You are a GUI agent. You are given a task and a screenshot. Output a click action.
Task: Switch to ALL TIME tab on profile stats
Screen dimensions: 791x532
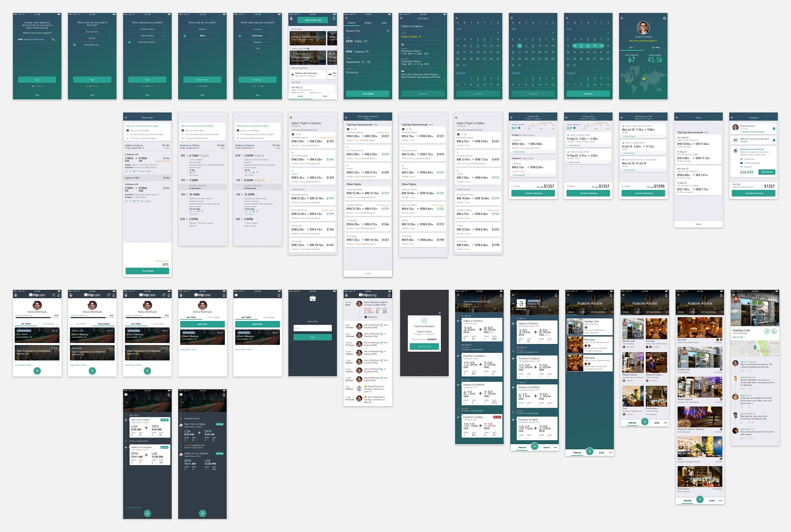pos(655,47)
